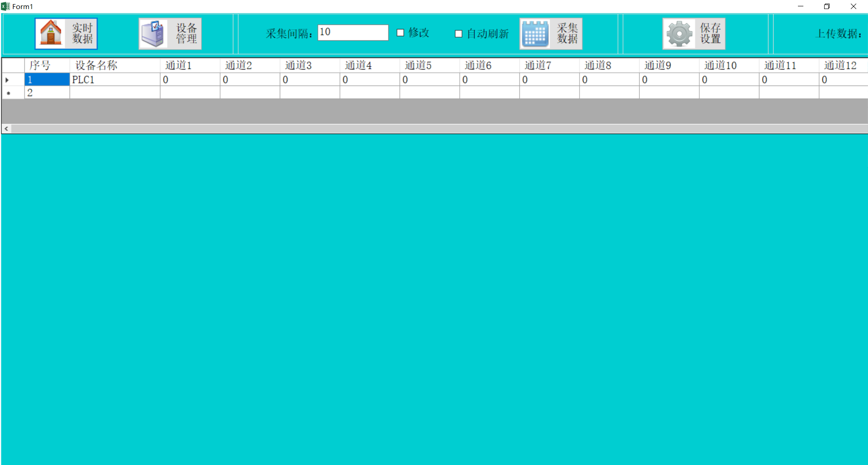The image size is (868, 465).
Task: Click the grid horizontal scrollbar track
Action: [439, 129]
